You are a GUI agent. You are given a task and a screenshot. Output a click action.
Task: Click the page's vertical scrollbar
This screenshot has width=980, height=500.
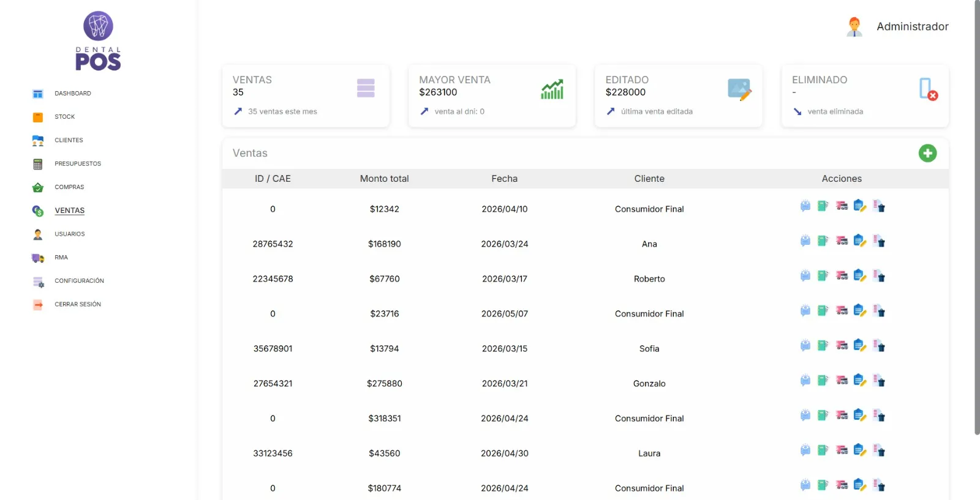click(977, 217)
